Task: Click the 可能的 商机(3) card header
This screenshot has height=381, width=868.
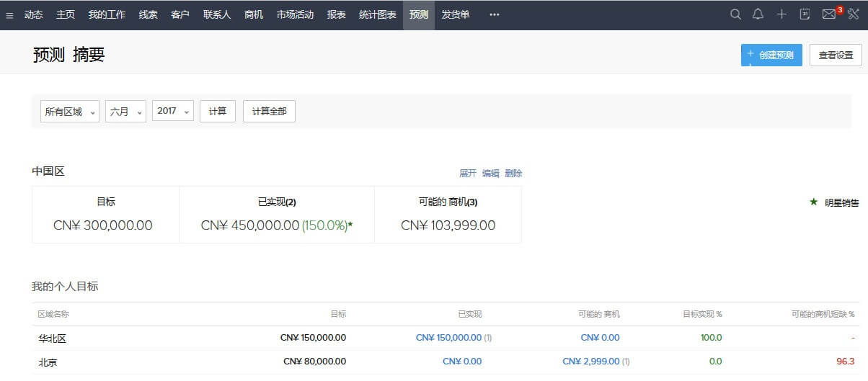Action: tap(448, 202)
